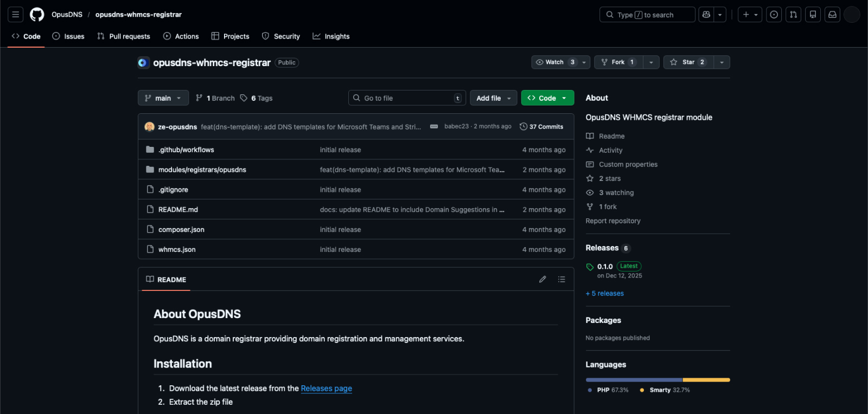Open the green Code clone dropdown
868x414 pixels.
547,98
